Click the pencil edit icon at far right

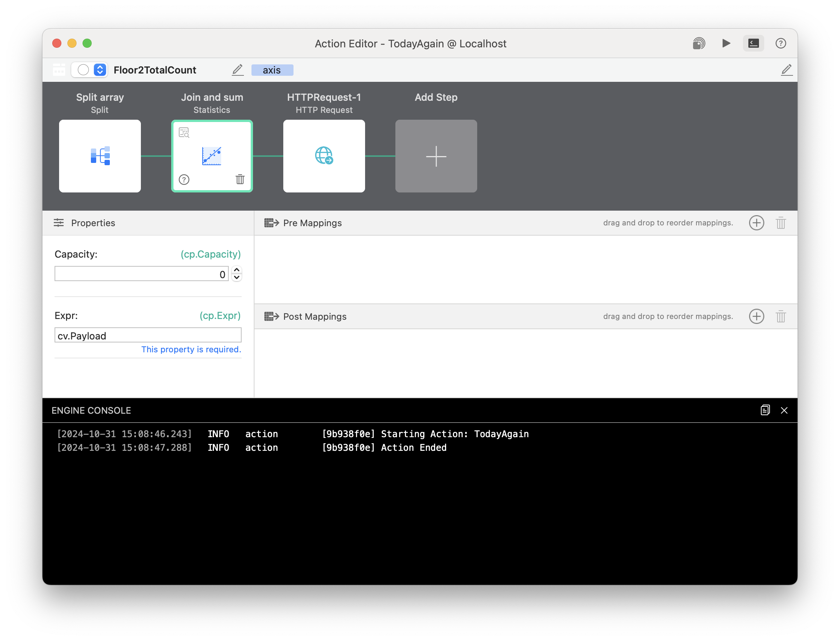786,70
